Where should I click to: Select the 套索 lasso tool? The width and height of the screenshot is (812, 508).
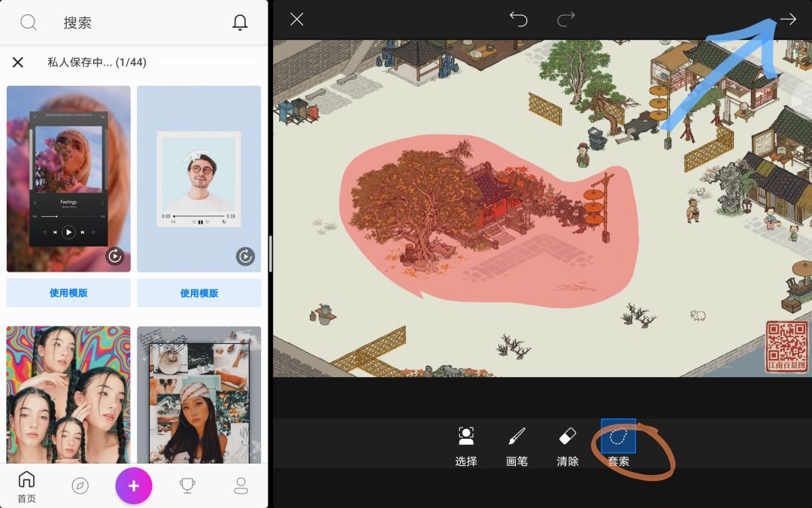pyautogui.click(x=618, y=446)
